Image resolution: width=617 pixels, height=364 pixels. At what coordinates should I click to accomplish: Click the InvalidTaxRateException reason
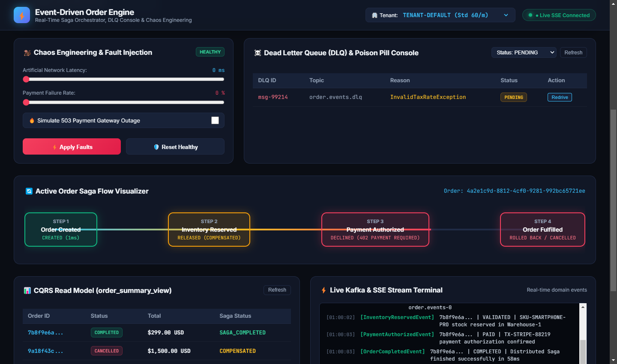point(428,97)
